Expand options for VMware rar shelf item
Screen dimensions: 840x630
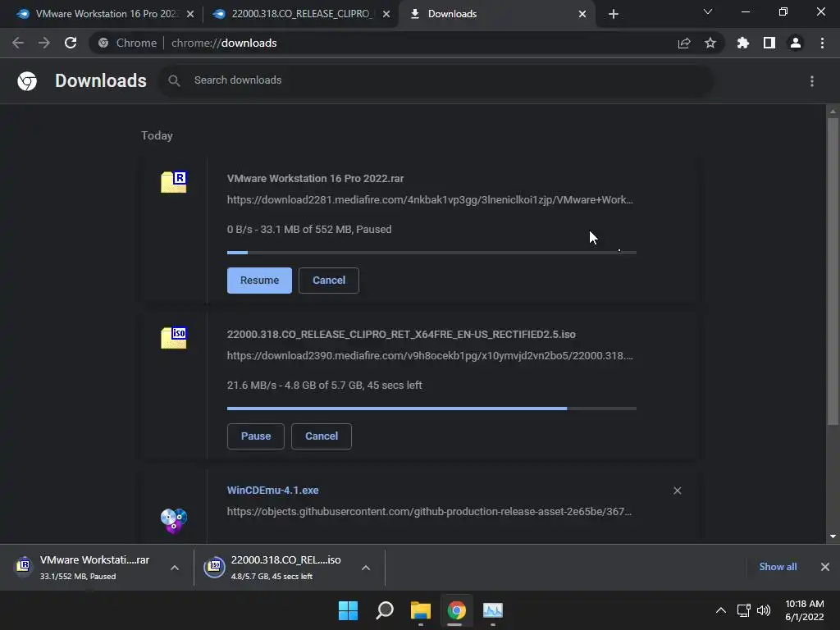[175, 568]
